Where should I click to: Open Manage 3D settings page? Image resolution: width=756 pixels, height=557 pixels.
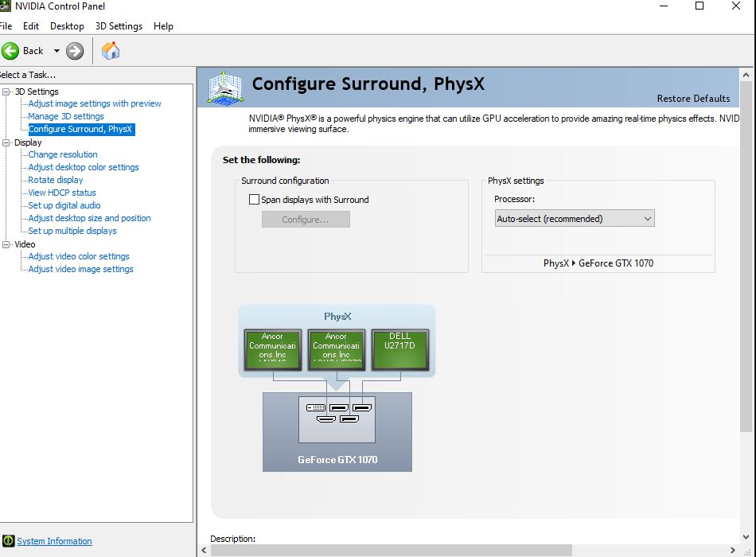point(65,116)
